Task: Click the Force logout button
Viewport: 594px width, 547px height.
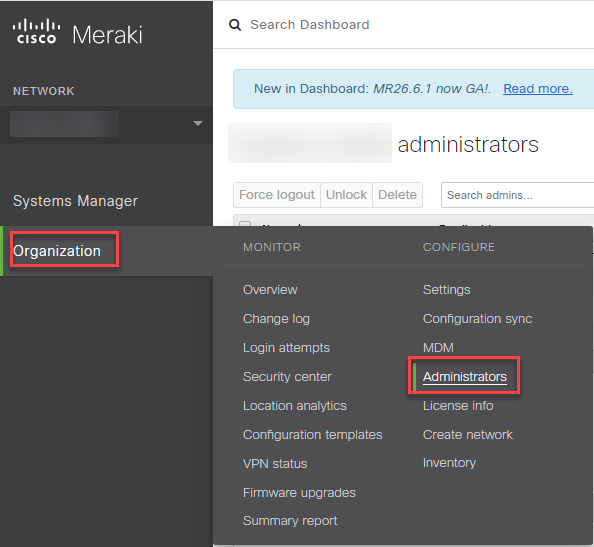Action: click(x=277, y=195)
